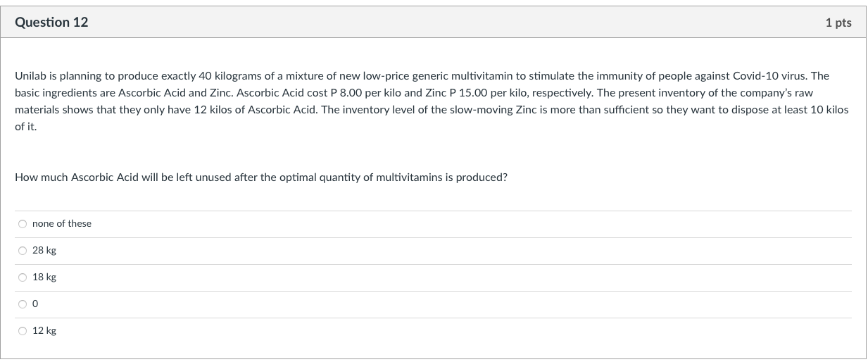Viewport: 868px width, 362px height.
Task: Click the "none of these" answer label
Action: point(62,224)
